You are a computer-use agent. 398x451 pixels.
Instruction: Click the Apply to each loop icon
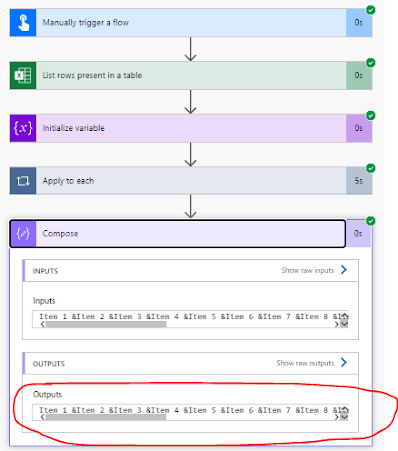(x=23, y=181)
